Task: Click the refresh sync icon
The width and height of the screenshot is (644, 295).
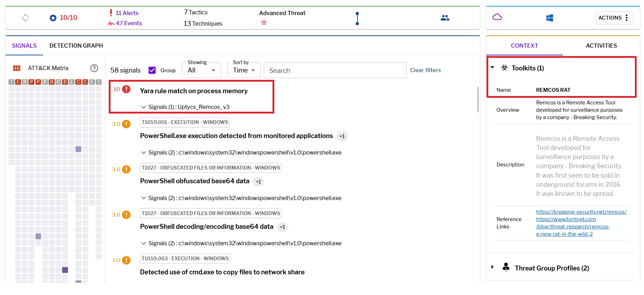Action: point(25,18)
